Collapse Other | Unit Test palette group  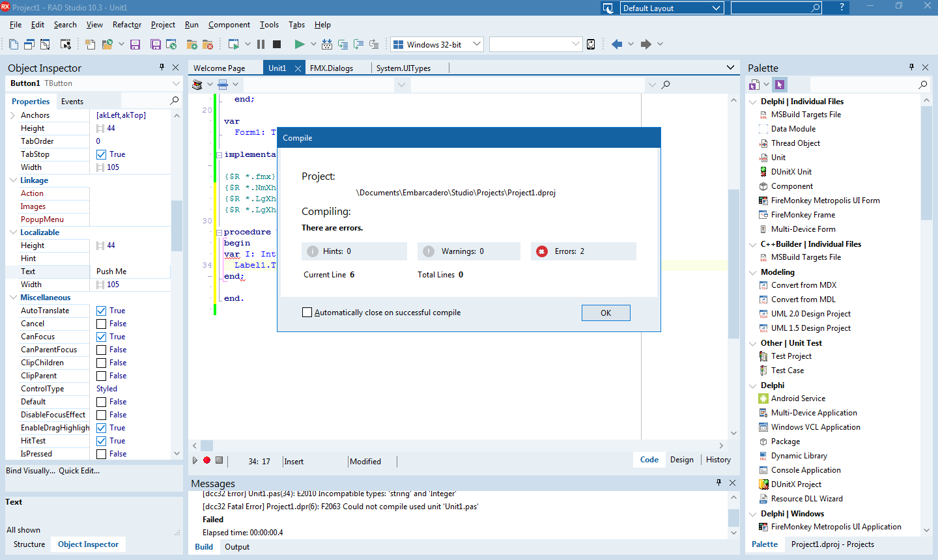tap(753, 343)
